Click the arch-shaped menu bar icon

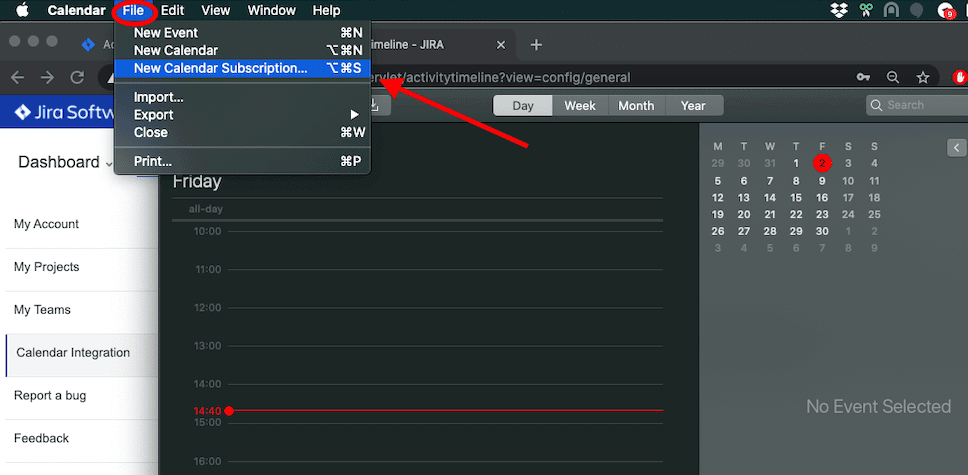[891, 10]
